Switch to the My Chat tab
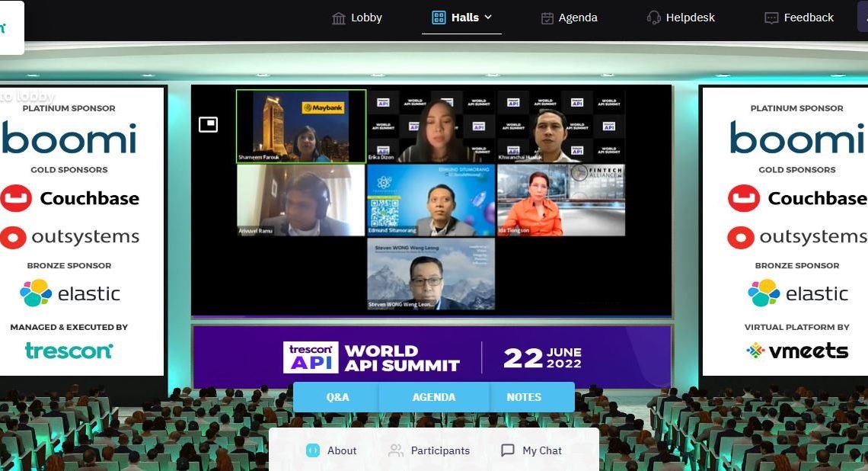 point(531,450)
